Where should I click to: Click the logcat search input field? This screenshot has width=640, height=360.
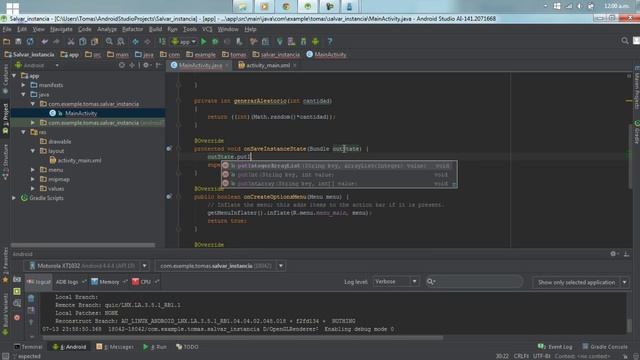point(474,282)
